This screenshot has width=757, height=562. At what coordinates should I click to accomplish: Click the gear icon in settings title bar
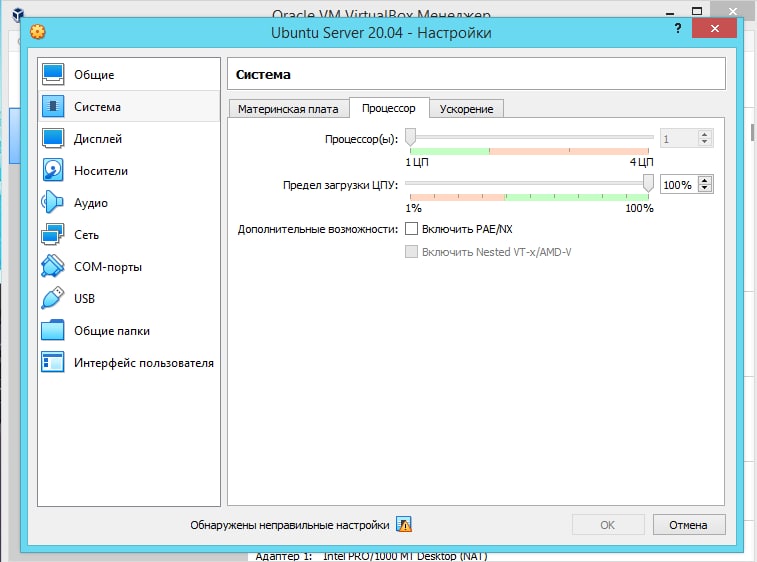[38, 32]
